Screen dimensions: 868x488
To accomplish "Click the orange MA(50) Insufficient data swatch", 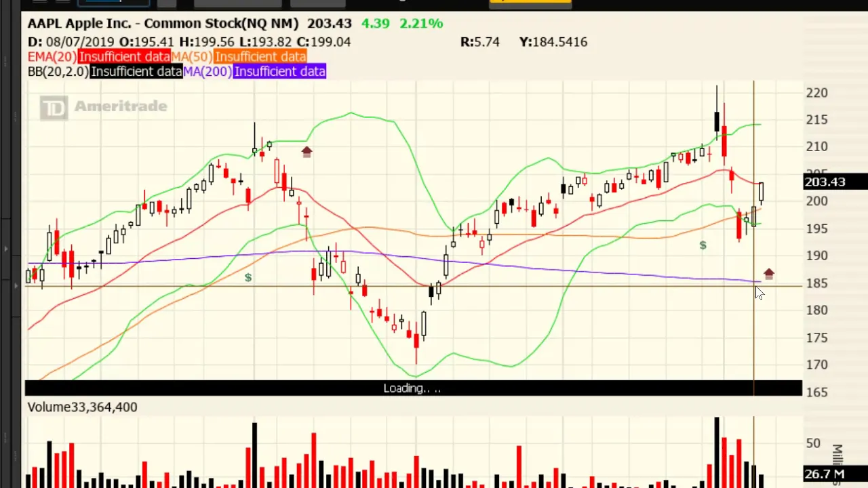I will [260, 56].
